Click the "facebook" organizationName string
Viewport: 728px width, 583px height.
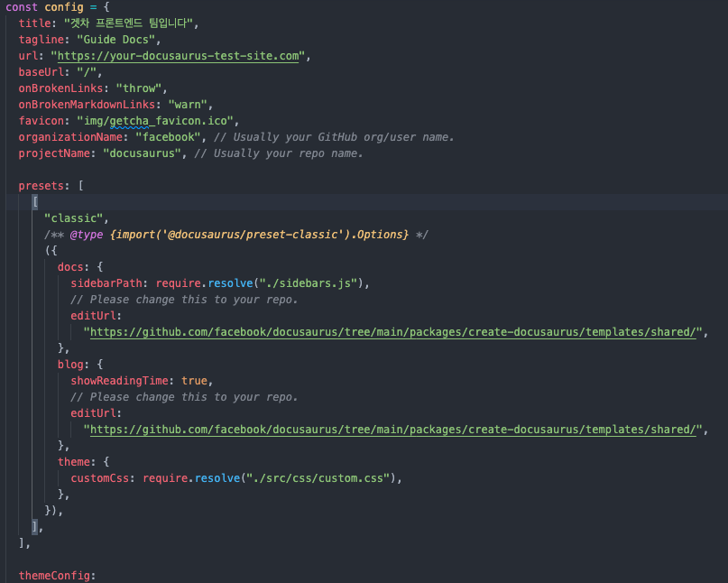point(168,137)
